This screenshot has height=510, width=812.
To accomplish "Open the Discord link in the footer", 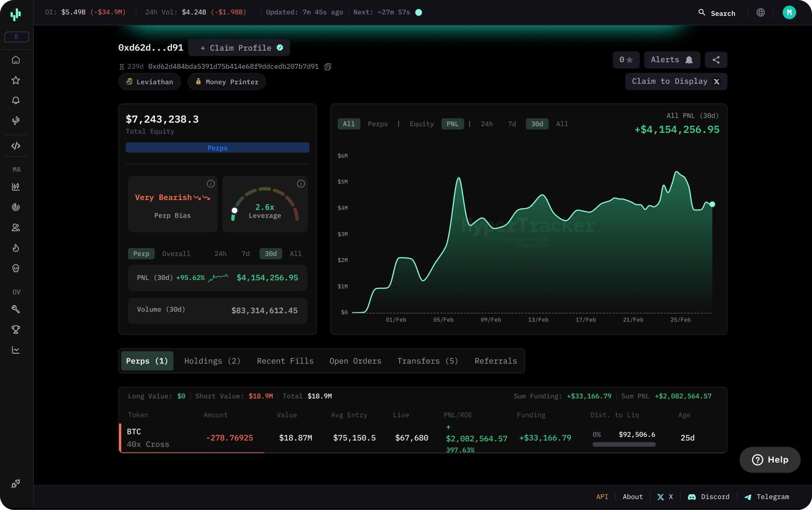I will [709, 497].
